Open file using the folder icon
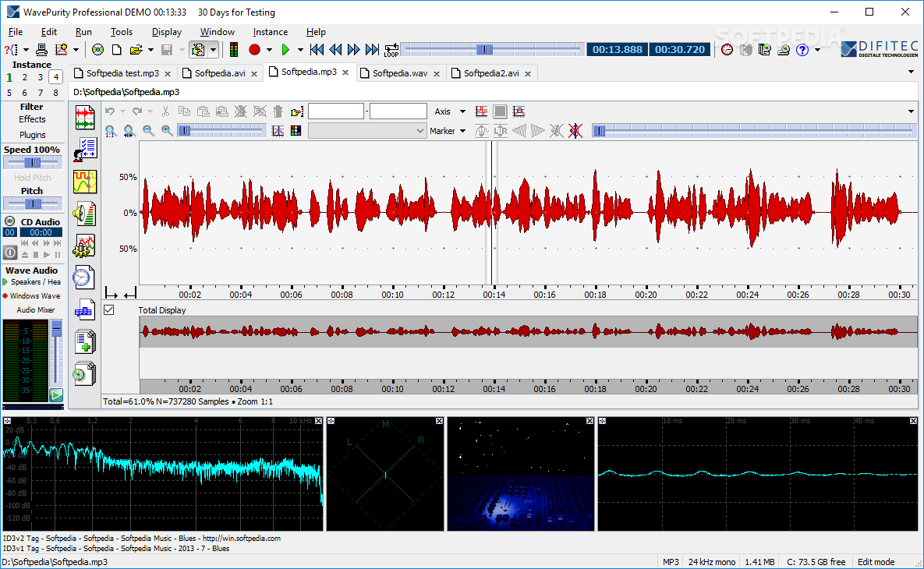Viewport: 924px width, 569px height. pyautogui.click(x=136, y=50)
